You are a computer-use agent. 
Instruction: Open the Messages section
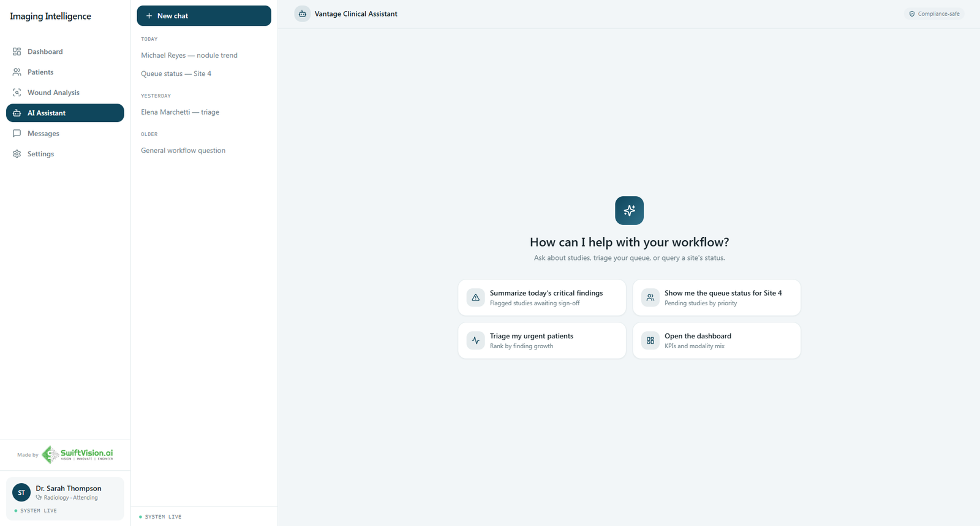[x=65, y=134]
